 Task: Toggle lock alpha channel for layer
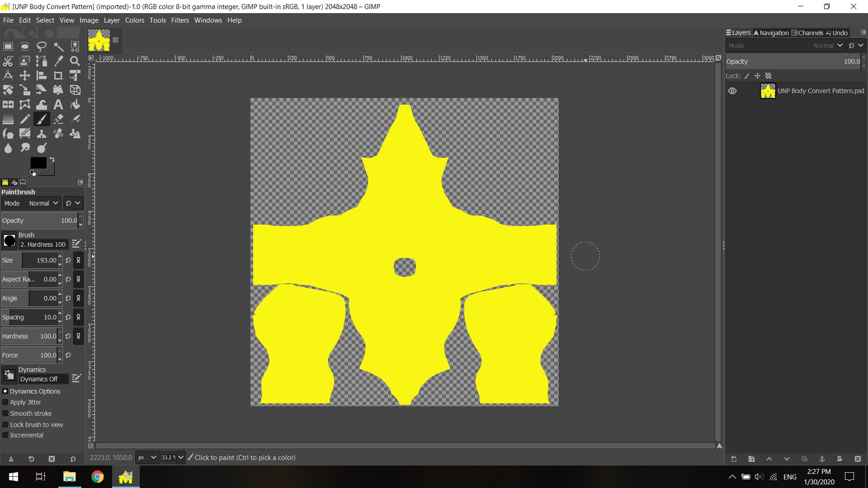coord(768,76)
